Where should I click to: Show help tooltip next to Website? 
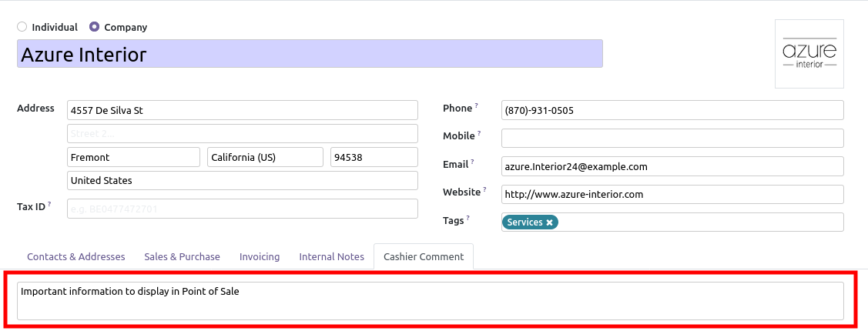(485, 190)
